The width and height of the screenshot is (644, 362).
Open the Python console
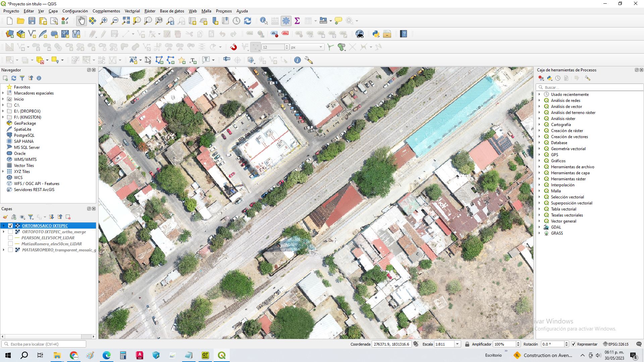coord(376,34)
